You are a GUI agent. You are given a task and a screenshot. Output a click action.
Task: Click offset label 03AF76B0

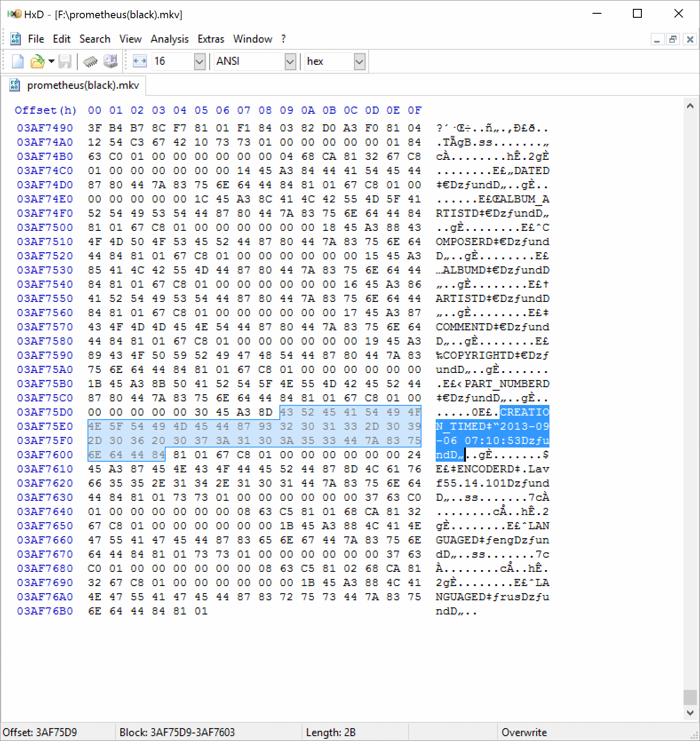(x=45, y=611)
